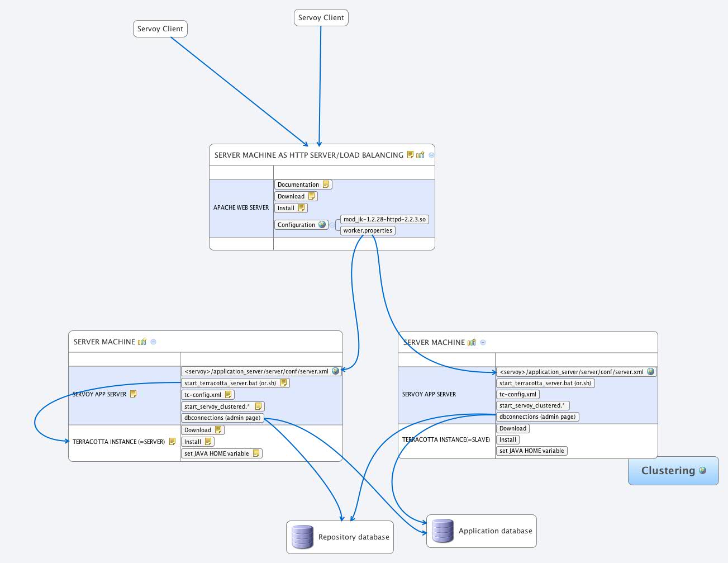Image resolution: width=728 pixels, height=563 pixels.
Task: Click the chart icon on the right SERVER MACHINE topic
Action: pyautogui.click(x=472, y=342)
